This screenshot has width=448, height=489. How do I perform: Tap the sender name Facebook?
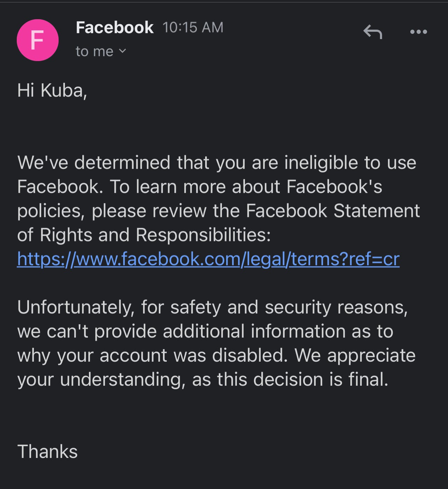115,28
